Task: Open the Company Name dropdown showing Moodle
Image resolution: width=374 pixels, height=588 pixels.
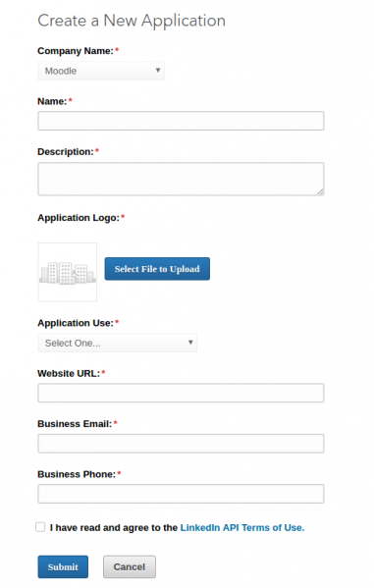Action: [x=101, y=71]
